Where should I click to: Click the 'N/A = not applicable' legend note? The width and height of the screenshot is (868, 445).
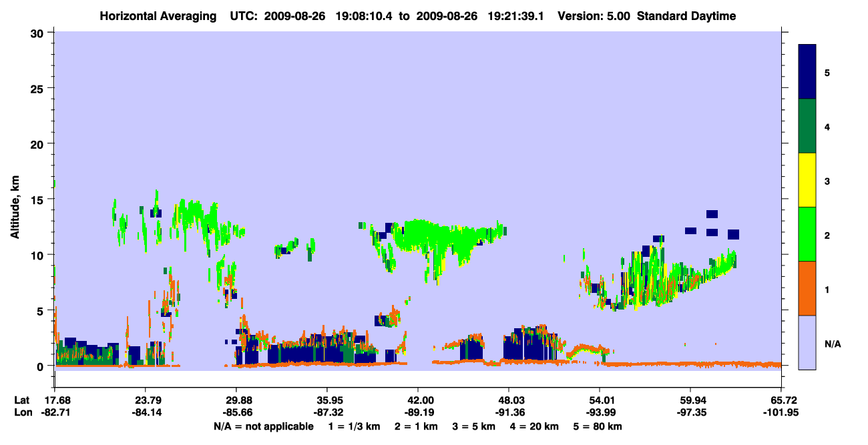pyautogui.click(x=263, y=426)
